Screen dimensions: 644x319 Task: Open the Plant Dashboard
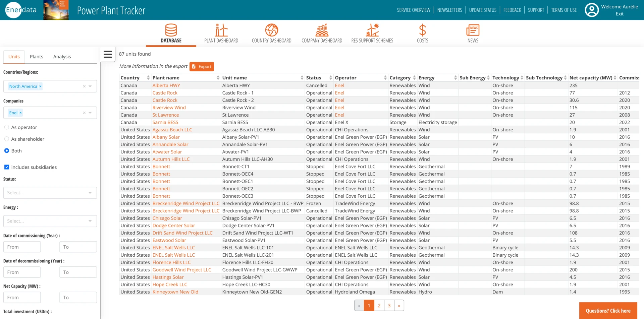click(221, 33)
